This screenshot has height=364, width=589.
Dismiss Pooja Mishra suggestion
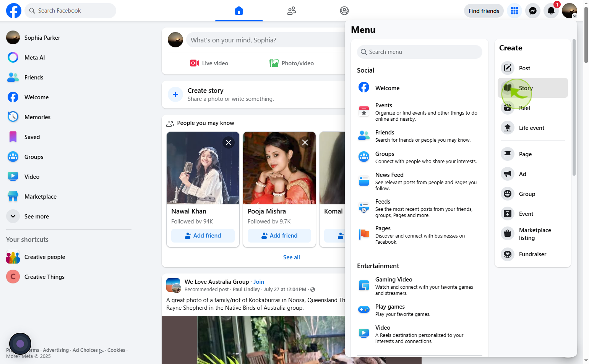coord(305,142)
